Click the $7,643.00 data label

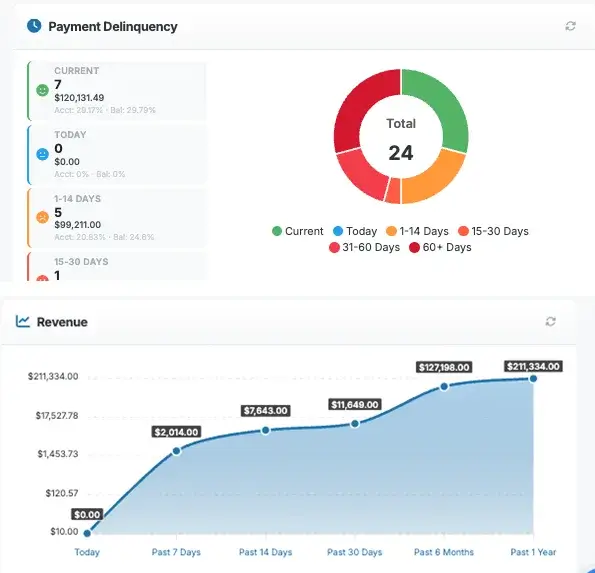click(x=266, y=411)
